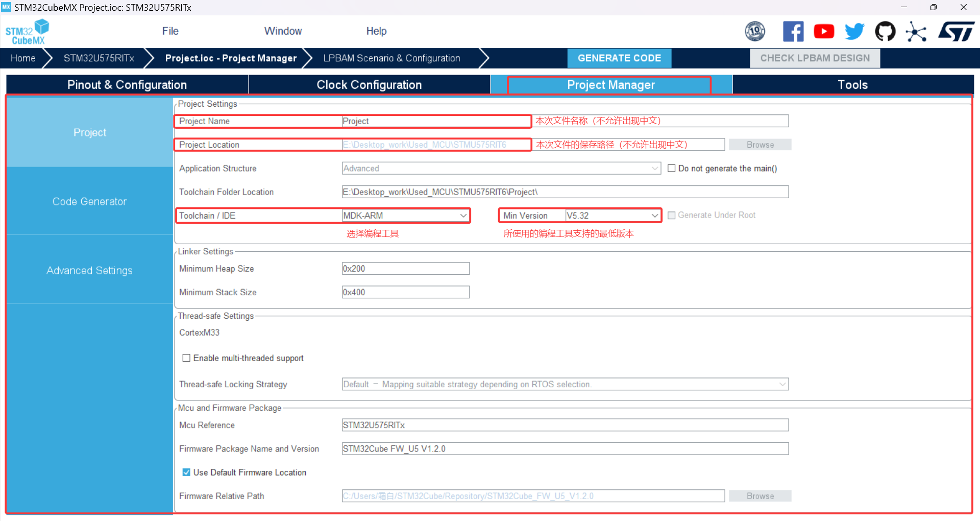The width and height of the screenshot is (980, 521).
Task: Open the Window menu
Action: pyautogui.click(x=283, y=31)
